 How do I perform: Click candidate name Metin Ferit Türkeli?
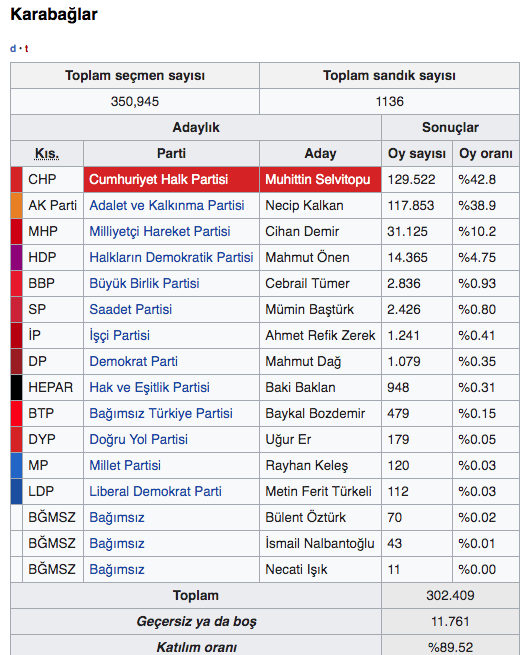(x=318, y=491)
